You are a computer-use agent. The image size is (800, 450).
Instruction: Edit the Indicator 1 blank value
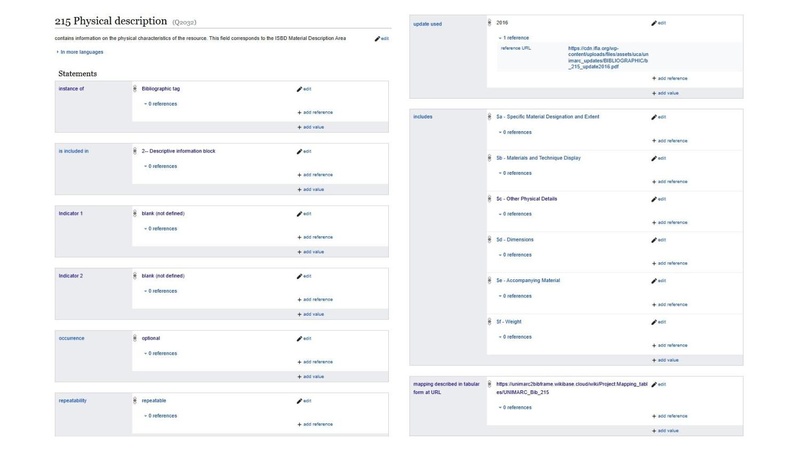304,214
